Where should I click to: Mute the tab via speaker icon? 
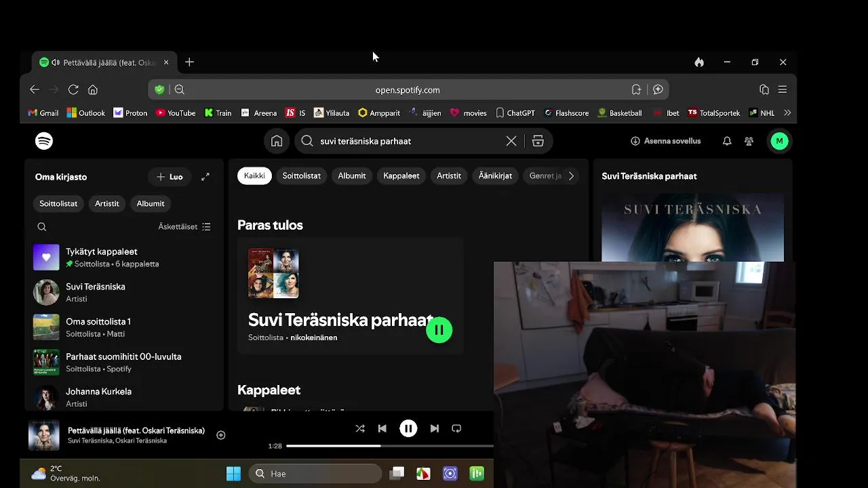(56, 62)
